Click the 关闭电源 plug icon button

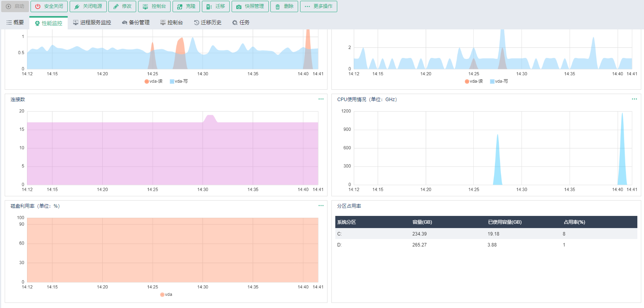88,7
